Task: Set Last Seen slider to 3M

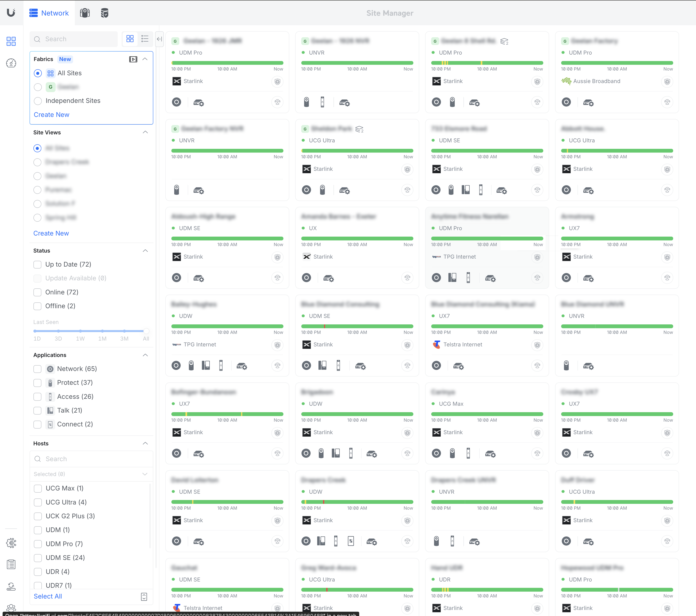Action: click(124, 331)
